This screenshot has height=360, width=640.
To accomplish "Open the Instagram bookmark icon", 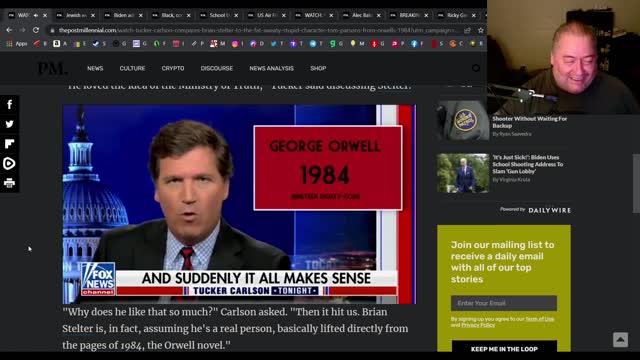I will (x=235, y=43).
